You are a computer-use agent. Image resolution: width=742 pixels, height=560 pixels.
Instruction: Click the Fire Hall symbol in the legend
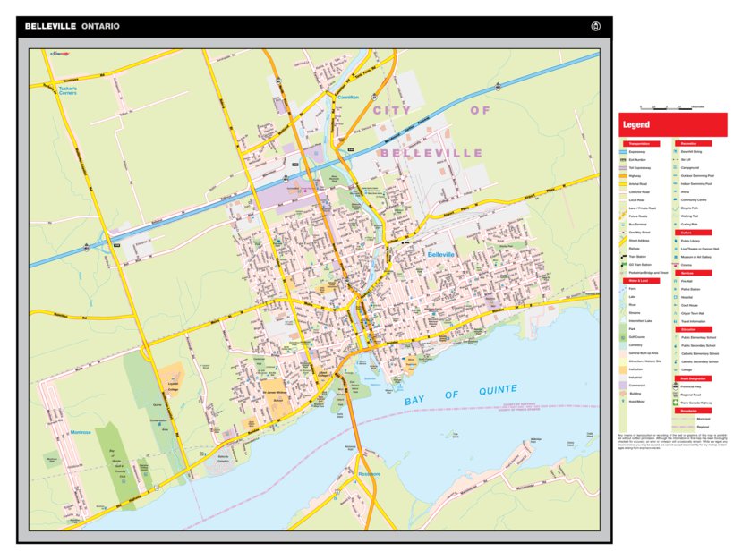(x=677, y=279)
